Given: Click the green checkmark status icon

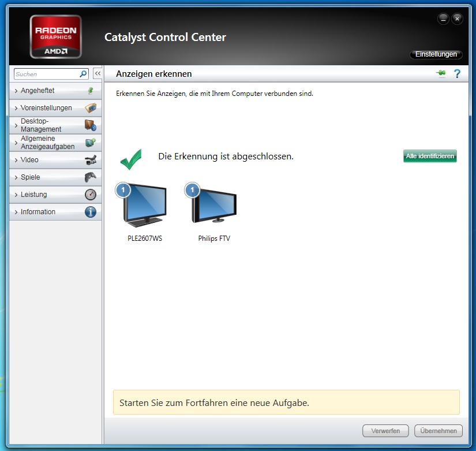Looking at the screenshot, I should pyautogui.click(x=131, y=159).
